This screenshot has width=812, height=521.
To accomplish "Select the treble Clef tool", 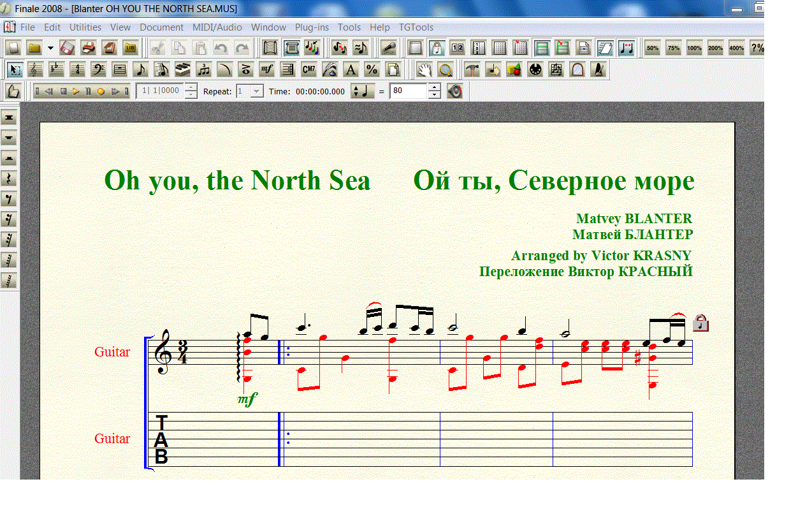I will 36,70.
